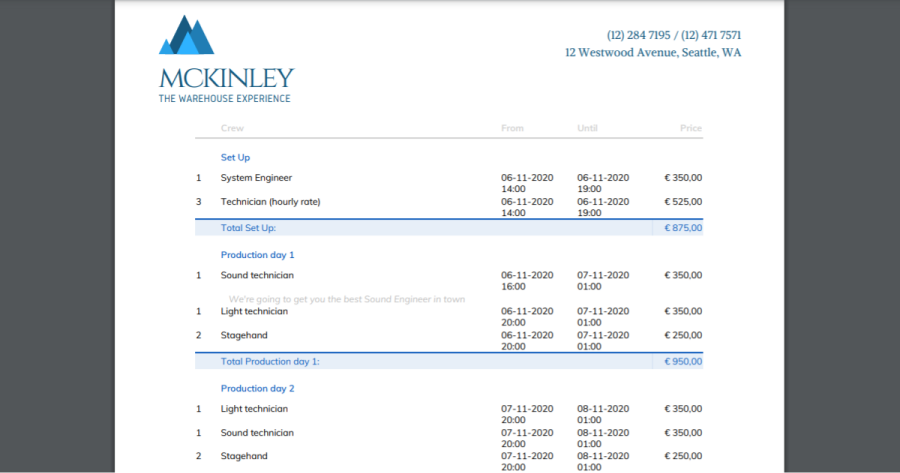Click the System Engineer crew entry

coord(256,178)
